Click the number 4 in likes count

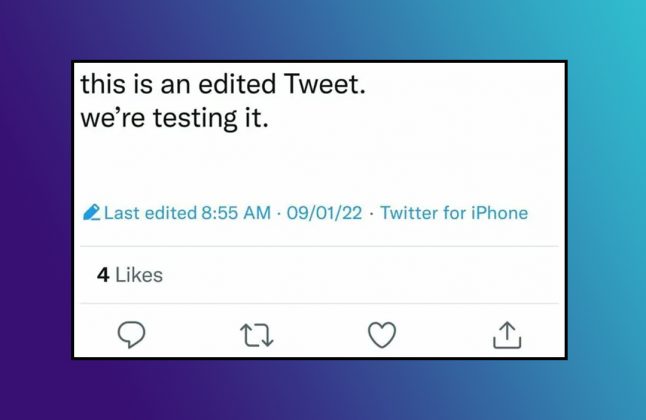point(103,274)
